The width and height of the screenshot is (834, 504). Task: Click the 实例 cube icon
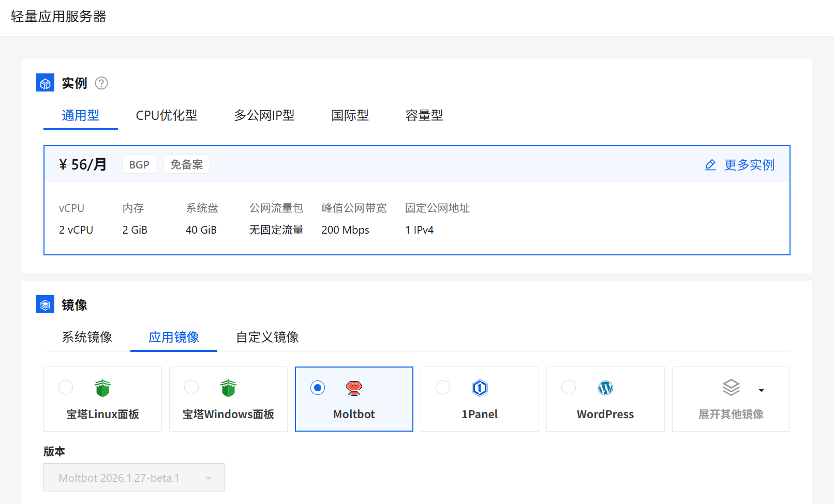click(x=45, y=82)
